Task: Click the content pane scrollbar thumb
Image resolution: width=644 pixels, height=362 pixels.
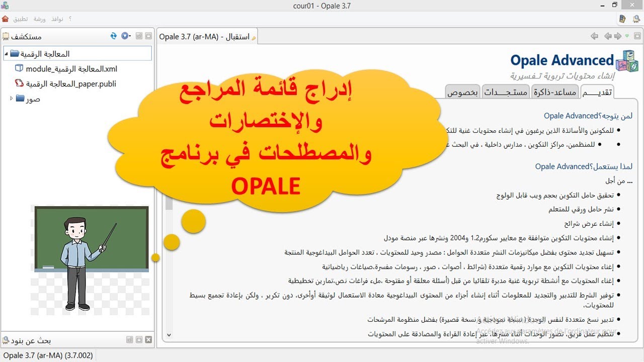Action: [169, 202]
